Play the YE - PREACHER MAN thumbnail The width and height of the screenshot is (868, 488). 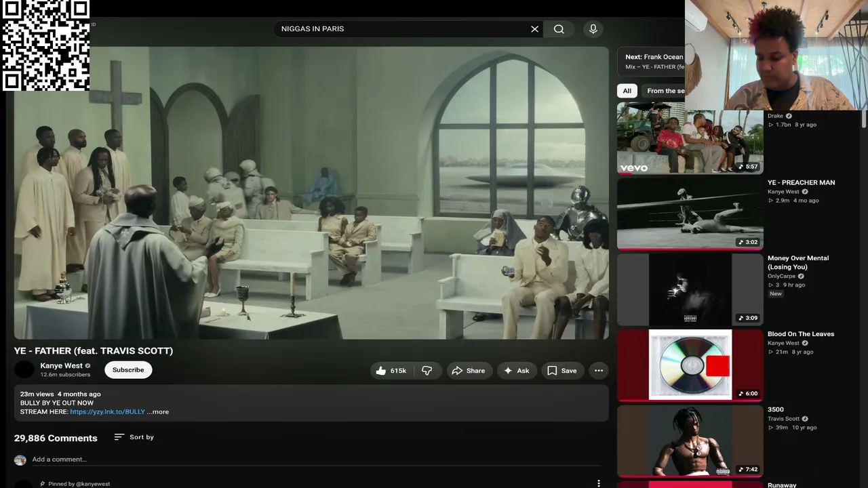[690, 213]
